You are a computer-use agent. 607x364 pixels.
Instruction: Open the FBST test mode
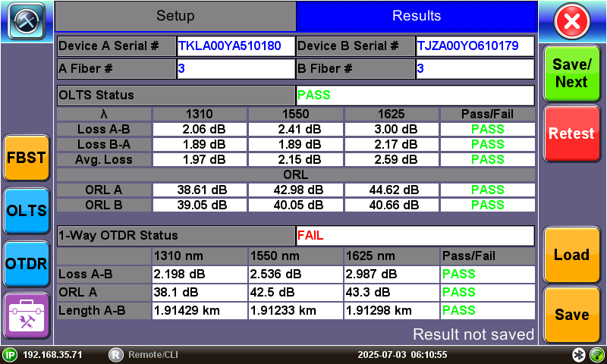click(x=27, y=158)
